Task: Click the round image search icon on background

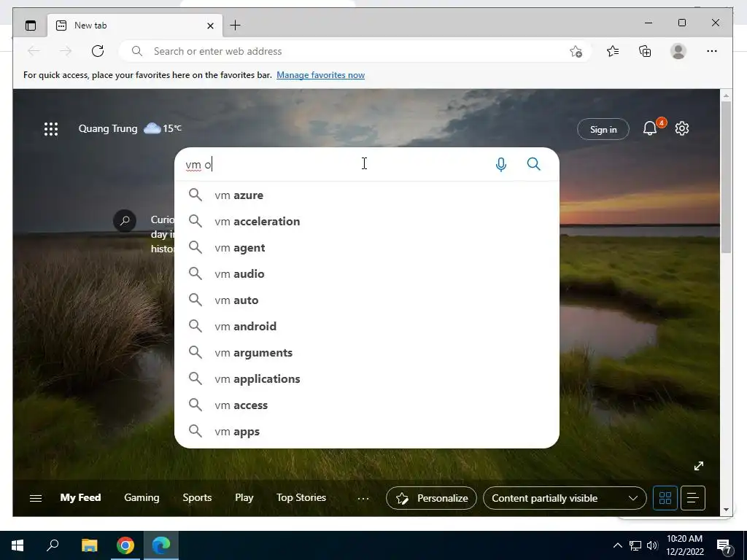Action: click(x=125, y=221)
